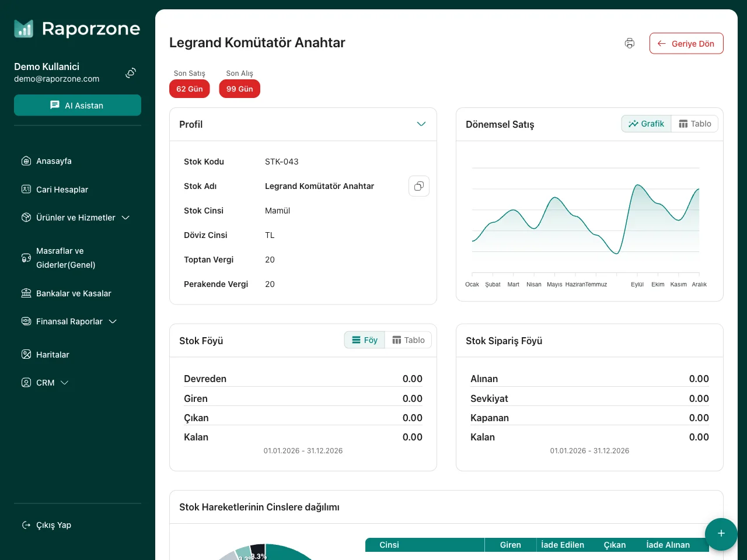
Task: Open the Haritalar page
Action: [x=53, y=355]
